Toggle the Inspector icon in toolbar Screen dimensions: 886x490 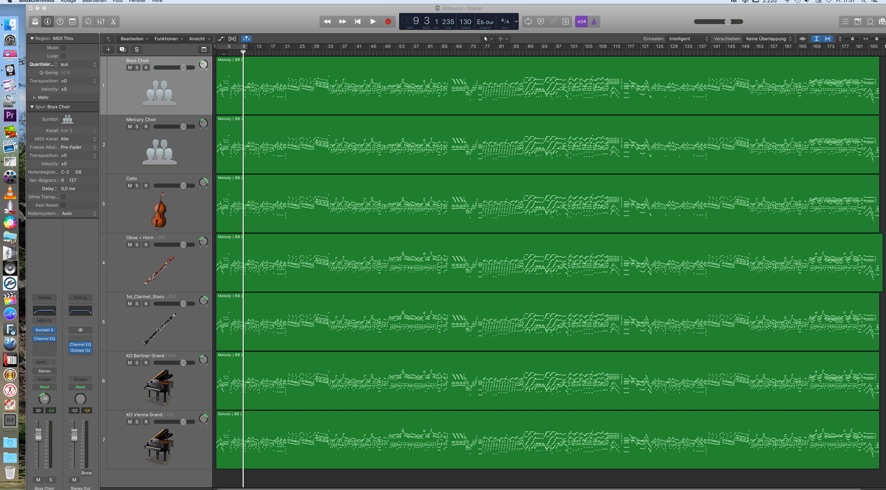(47, 21)
